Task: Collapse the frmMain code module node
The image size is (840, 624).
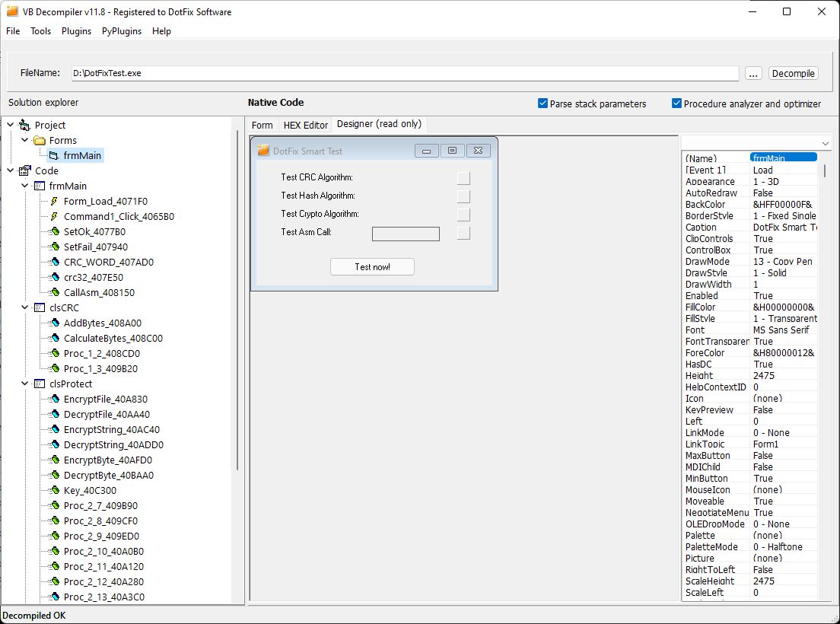Action: (24, 186)
